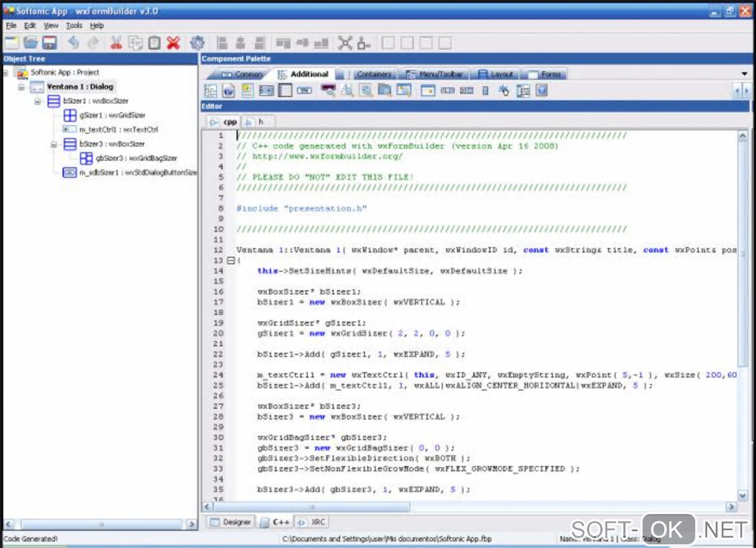Click the Undo arrow icon
The height and width of the screenshot is (548, 756).
[73, 43]
